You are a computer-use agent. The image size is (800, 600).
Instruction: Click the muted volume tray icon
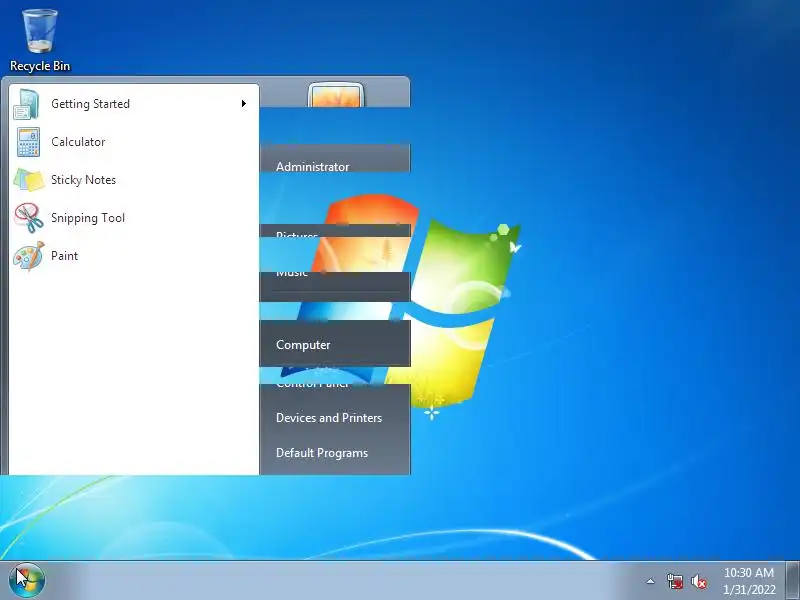[699, 582]
